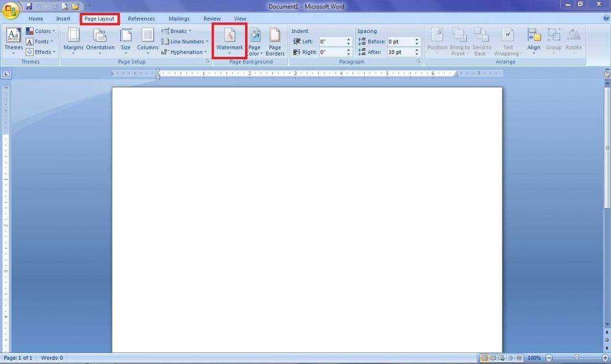Switch to the Insert tab
This screenshot has width=611, height=364.
[63, 19]
